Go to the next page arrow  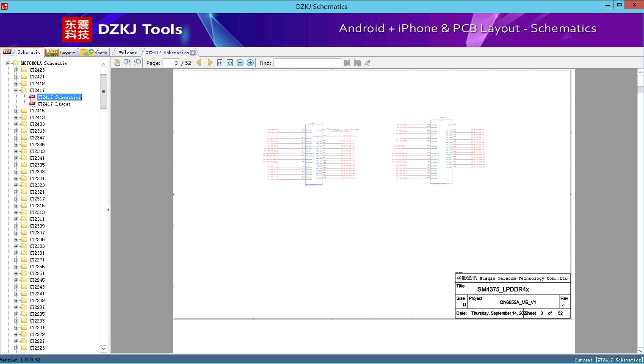click(210, 63)
